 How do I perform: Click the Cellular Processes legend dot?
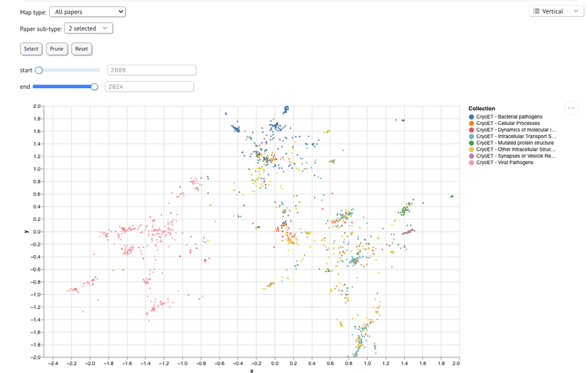click(472, 124)
